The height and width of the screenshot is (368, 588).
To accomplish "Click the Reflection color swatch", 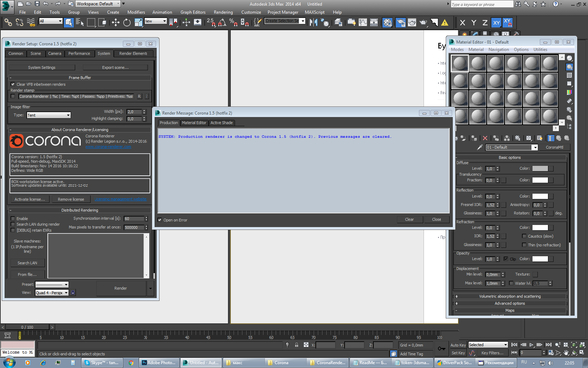I will pyautogui.click(x=540, y=196).
